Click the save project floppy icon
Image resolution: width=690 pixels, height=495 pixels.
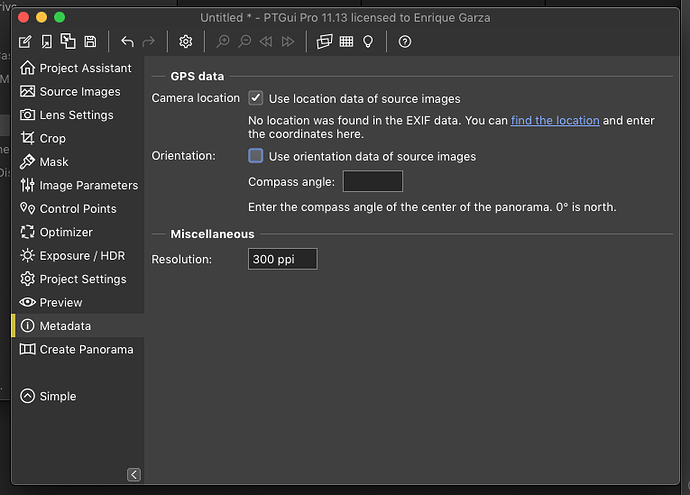click(90, 41)
